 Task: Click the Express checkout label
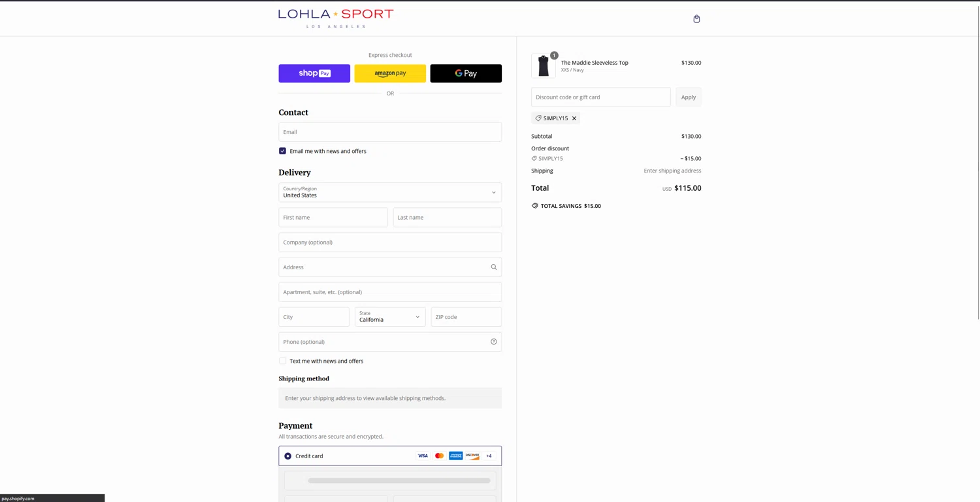pos(390,55)
